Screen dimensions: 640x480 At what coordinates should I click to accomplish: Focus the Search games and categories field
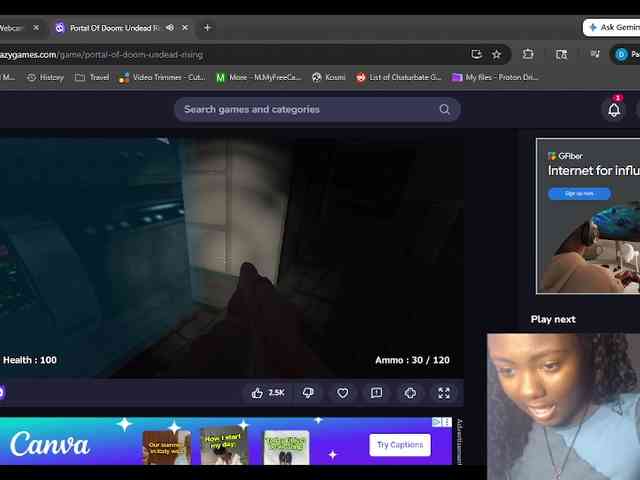tap(318, 109)
